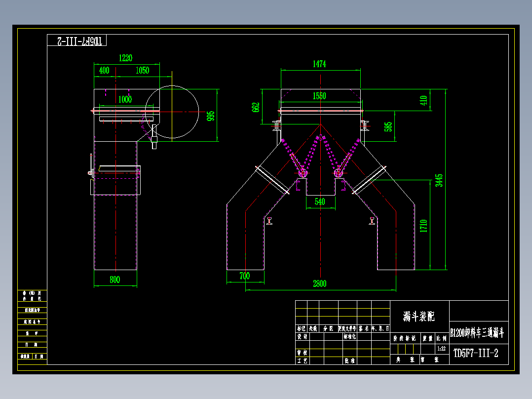Click the 标记 header cell
Image resolution: width=532 pixels, height=399 pixels.
[x=301, y=328]
